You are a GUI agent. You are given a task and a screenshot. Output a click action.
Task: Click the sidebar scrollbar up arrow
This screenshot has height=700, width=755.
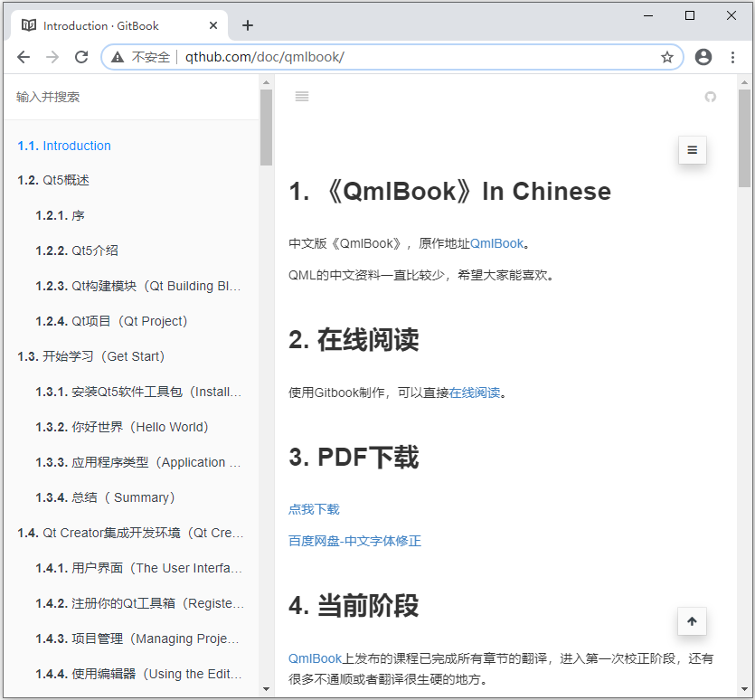(x=266, y=82)
